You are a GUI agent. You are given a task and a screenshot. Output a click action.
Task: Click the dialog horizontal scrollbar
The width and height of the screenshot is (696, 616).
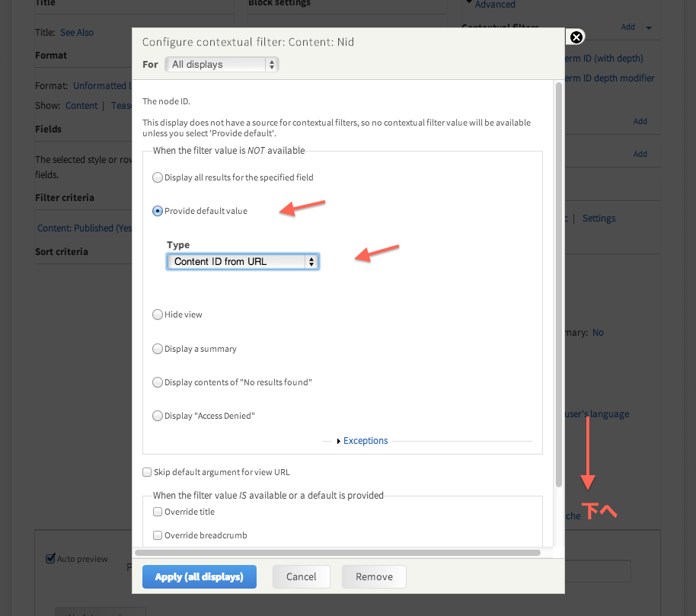click(x=337, y=553)
